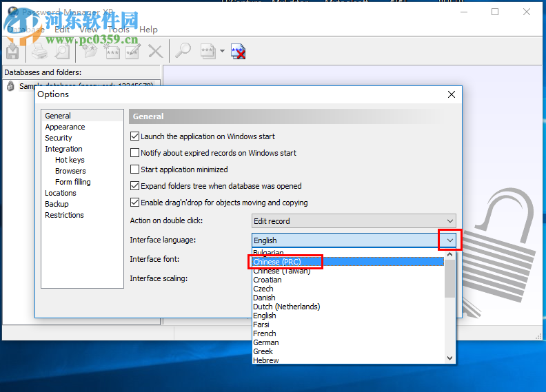Close the Options dialog
This screenshot has height=392, width=546.
coord(452,94)
